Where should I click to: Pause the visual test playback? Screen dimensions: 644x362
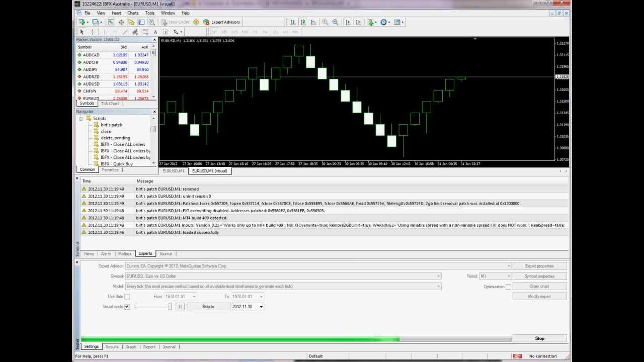pos(180,307)
